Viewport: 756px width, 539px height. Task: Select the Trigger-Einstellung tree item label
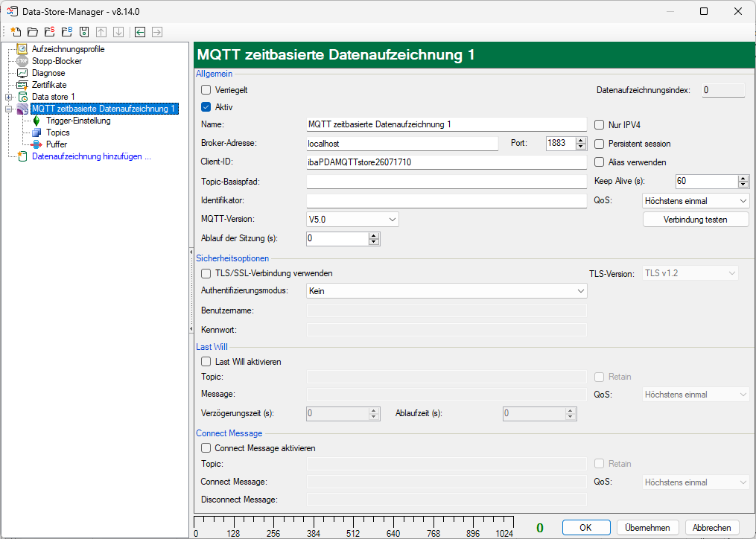point(78,121)
